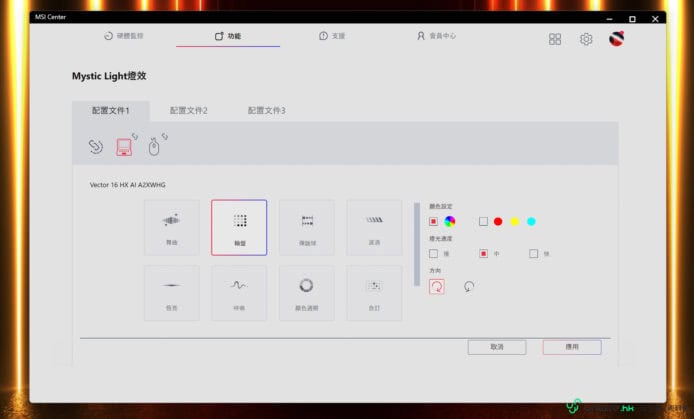Enable the checkbox beside the rainbow color wheel
The height and width of the screenshot is (419, 694).
434,221
